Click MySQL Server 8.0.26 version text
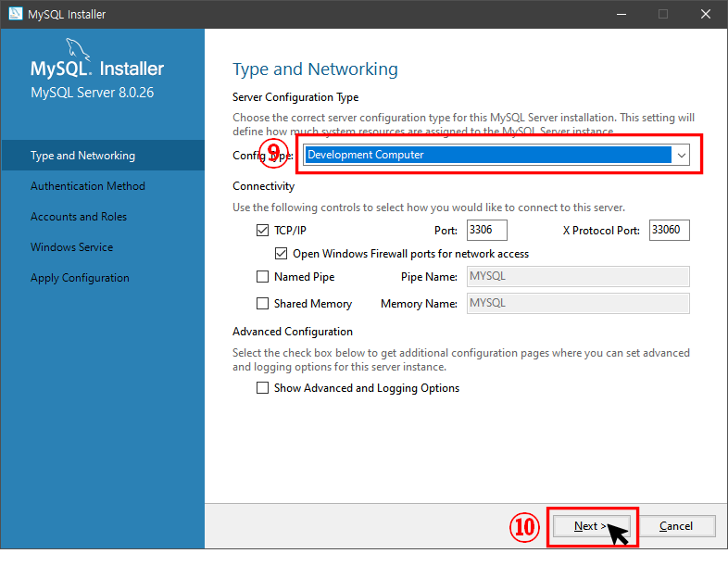This screenshot has height=566, width=728. pos(92,93)
